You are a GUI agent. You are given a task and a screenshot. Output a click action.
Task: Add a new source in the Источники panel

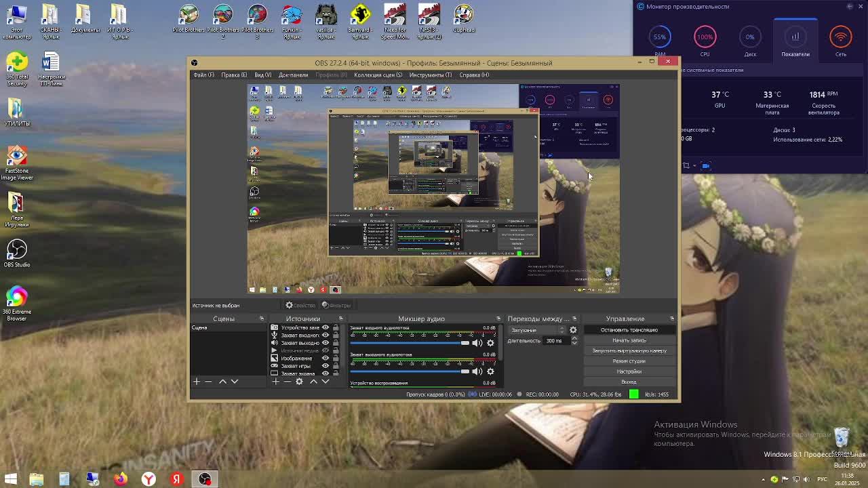click(x=275, y=382)
